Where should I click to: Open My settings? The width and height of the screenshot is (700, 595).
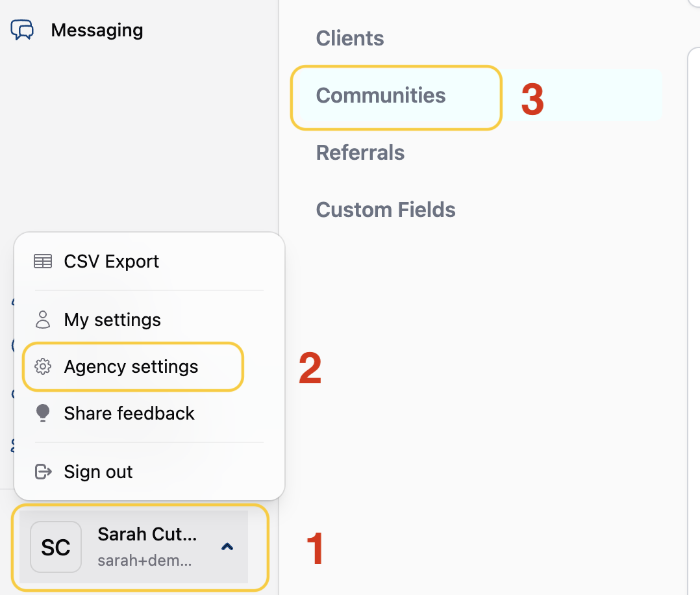pyautogui.click(x=112, y=320)
